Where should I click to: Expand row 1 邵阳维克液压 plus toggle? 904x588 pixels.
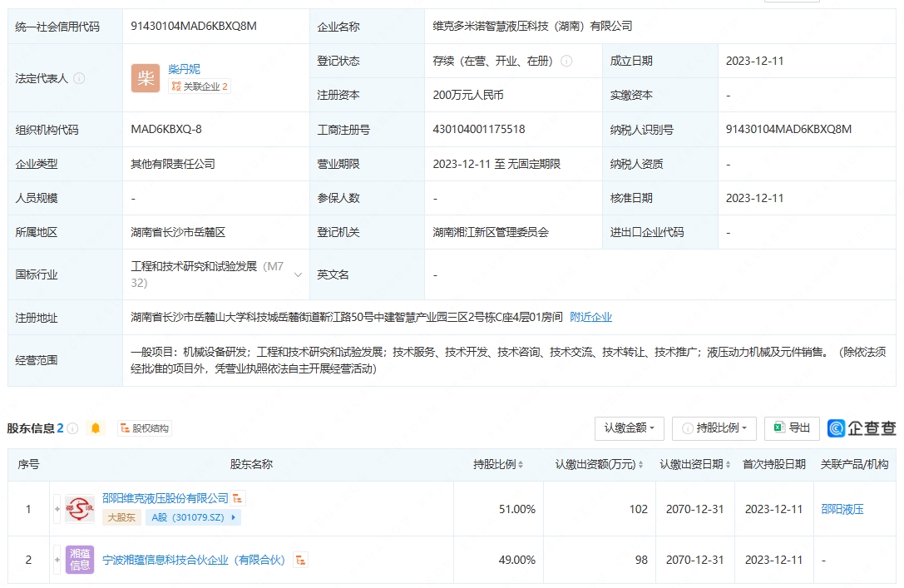pos(57,509)
